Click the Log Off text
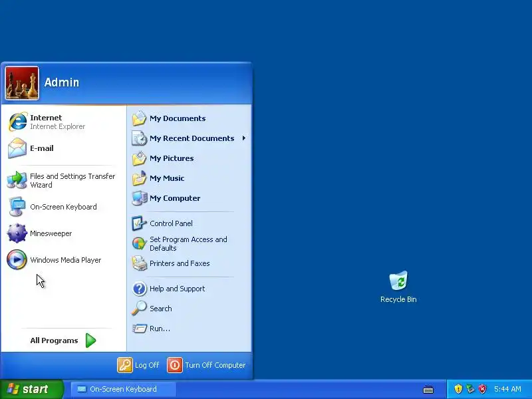The width and height of the screenshot is (532, 399). [147, 365]
